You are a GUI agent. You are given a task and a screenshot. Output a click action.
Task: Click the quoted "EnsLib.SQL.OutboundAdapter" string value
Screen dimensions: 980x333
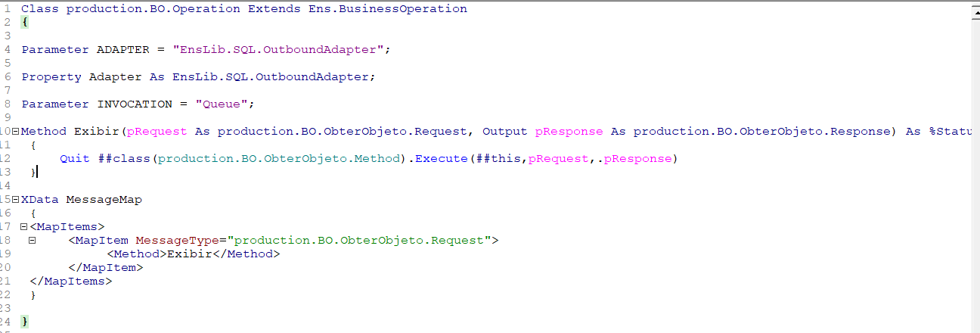[278, 50]
